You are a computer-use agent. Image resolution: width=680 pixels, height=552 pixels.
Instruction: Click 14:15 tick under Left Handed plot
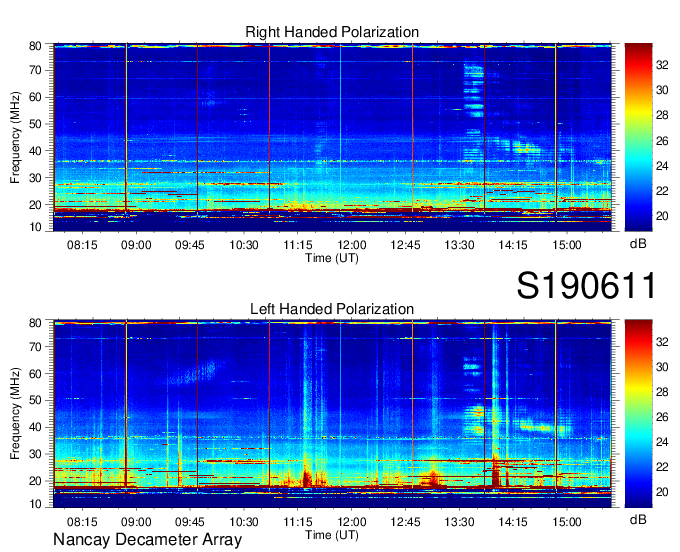[x=513, y=522]
